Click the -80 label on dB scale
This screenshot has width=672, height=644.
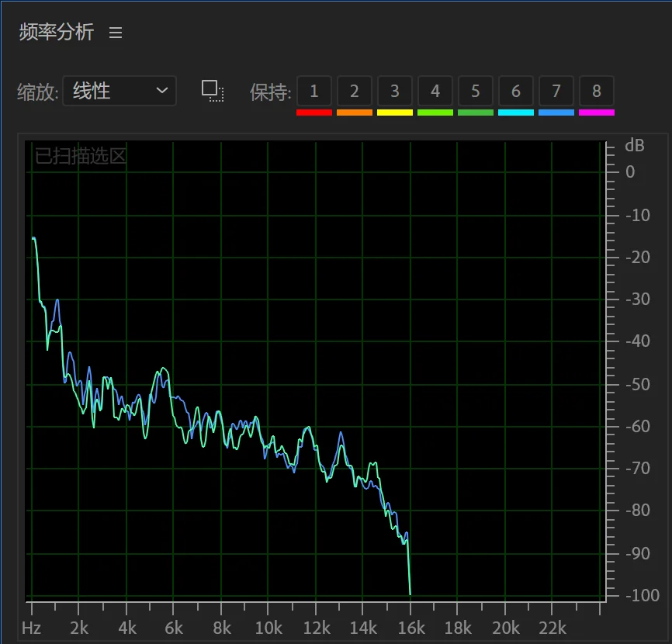[638, 510]
